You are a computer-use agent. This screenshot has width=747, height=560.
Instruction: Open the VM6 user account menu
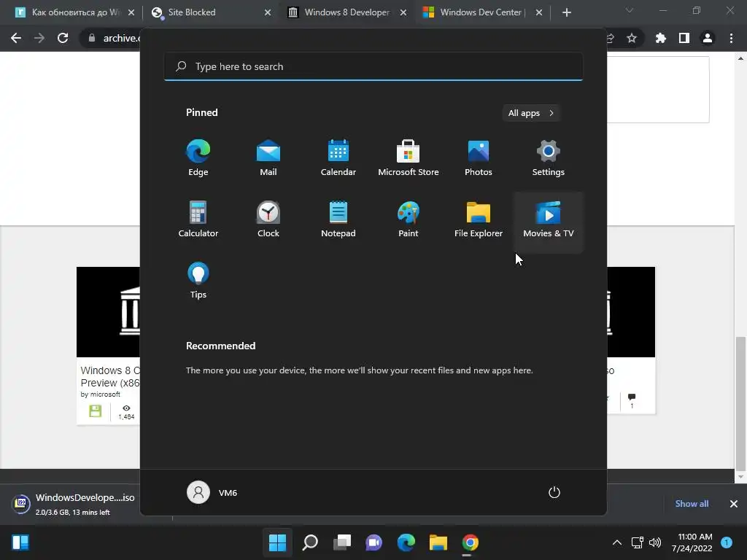coord(212,492)
